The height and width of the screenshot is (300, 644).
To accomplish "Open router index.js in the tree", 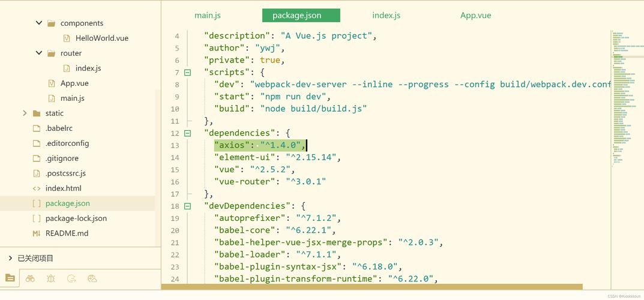I will [x=88, y=68].
